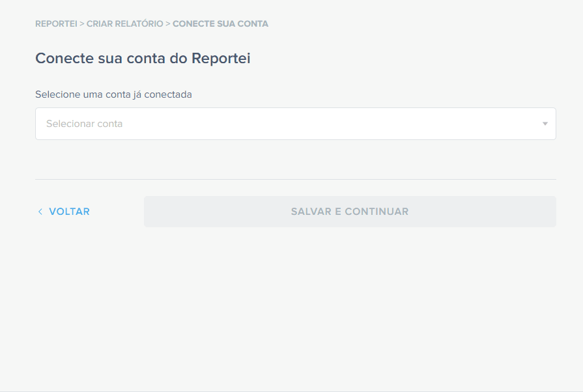Open CRIAR RELATÓRIO breadcrumb link
This screenshot has height=392, width=583.
125,24
